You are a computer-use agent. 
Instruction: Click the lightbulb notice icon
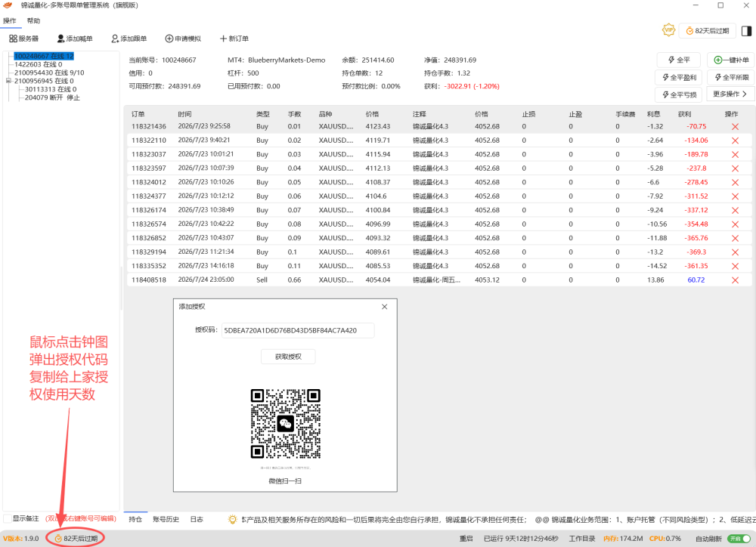232,520
